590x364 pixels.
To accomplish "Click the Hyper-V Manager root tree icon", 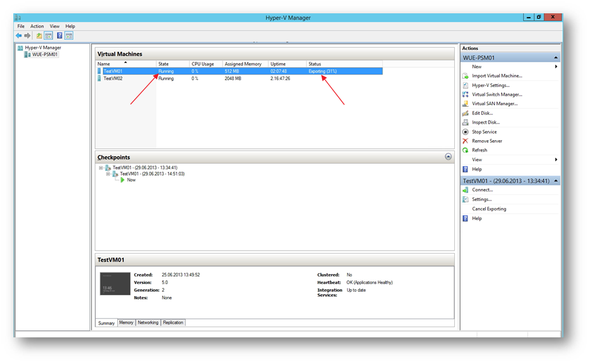I will click(20, 48).
